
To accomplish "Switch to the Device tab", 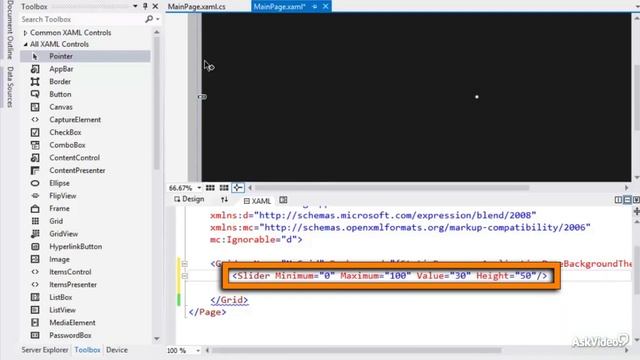I will 117,350.
